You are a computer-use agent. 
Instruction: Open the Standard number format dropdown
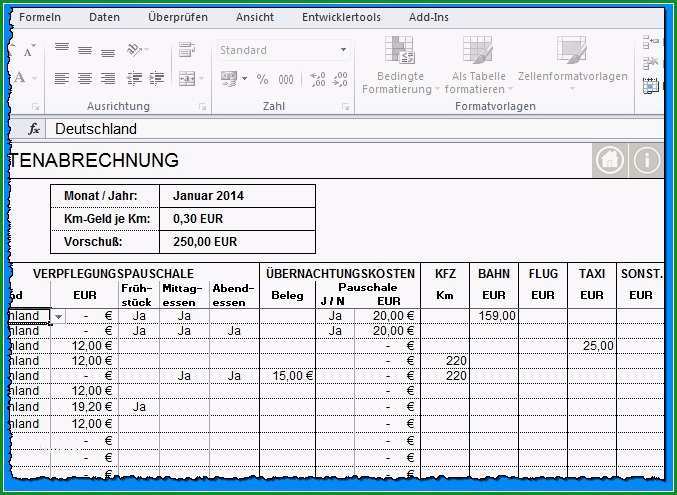point(343,50)
